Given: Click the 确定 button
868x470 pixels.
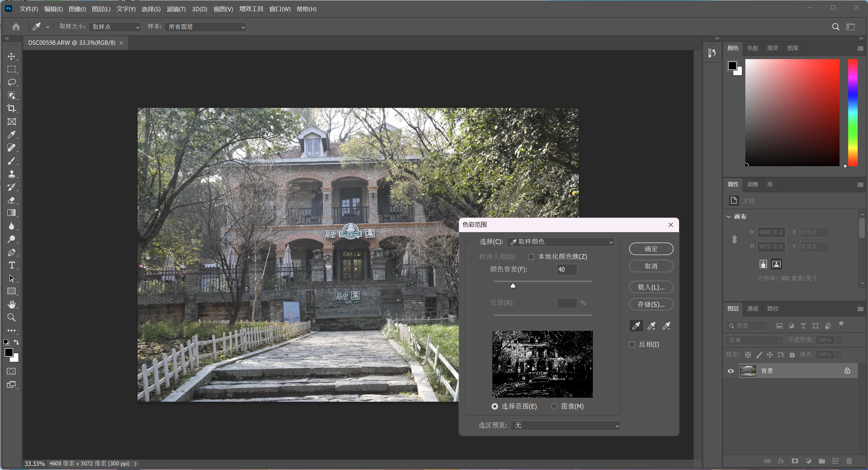Looking at the screenshot, I should click(651, 249).
